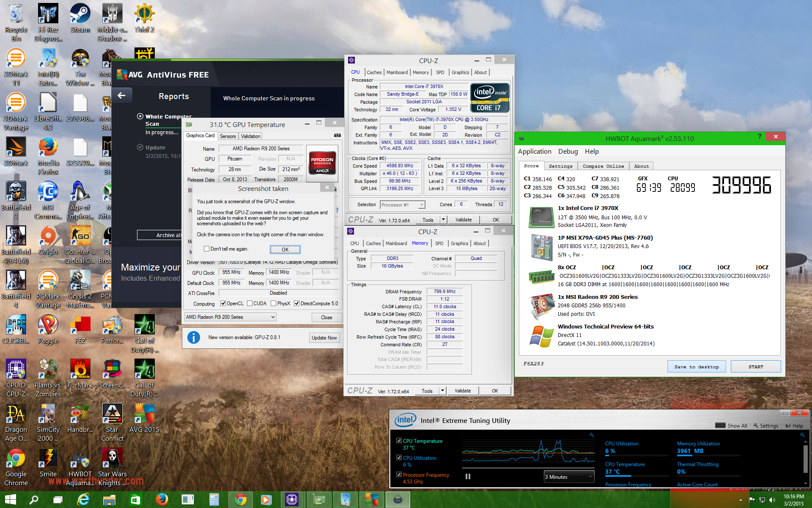812x508 pixels.
Task: Open the Google Chrome desktop shortcut
Action: click(x=16, y=467)
